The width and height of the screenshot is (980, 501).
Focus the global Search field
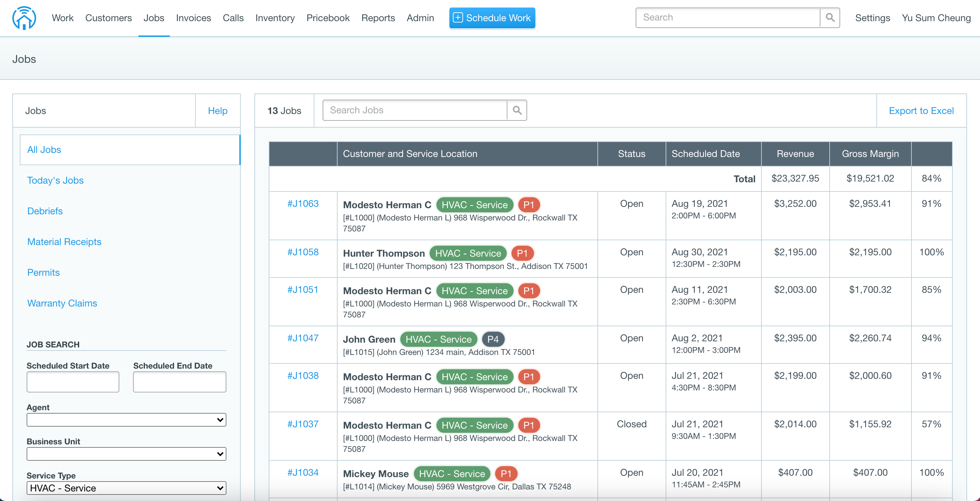click(x=727, y=17)
